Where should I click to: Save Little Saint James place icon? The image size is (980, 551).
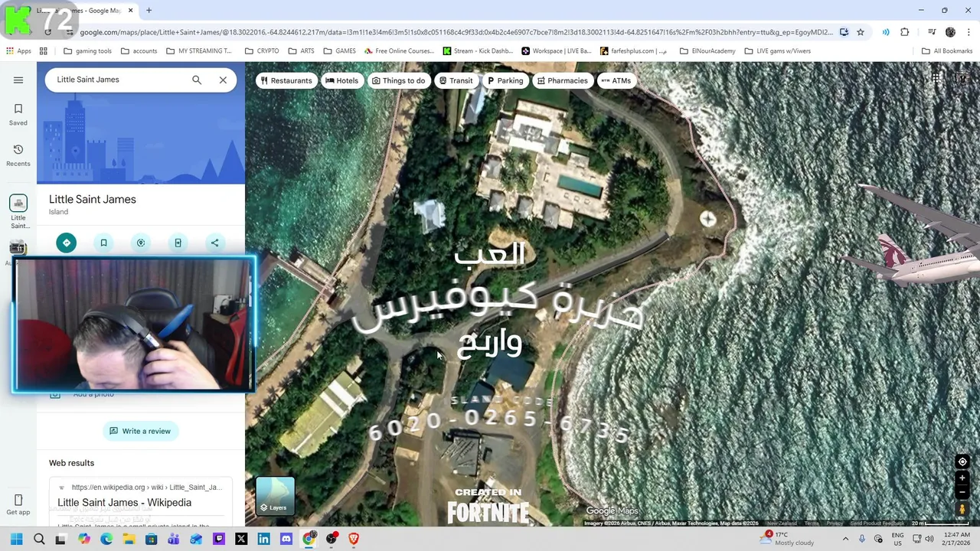coord(103,243)
